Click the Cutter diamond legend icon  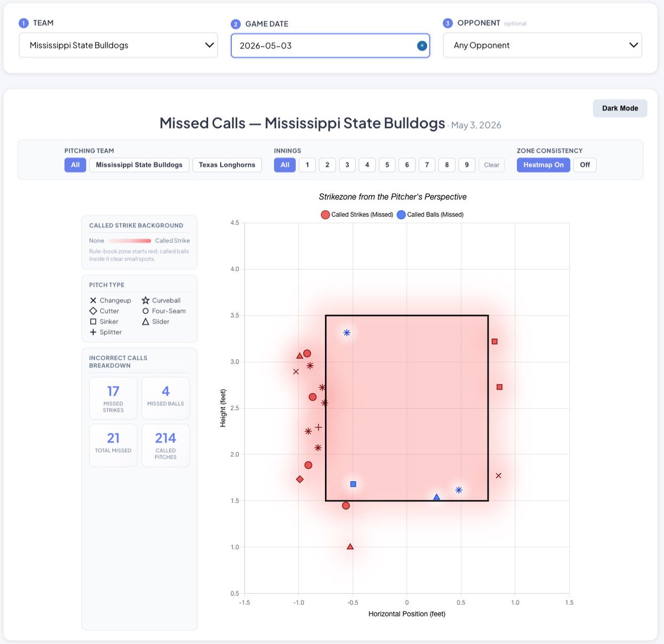tap(93, 311)
